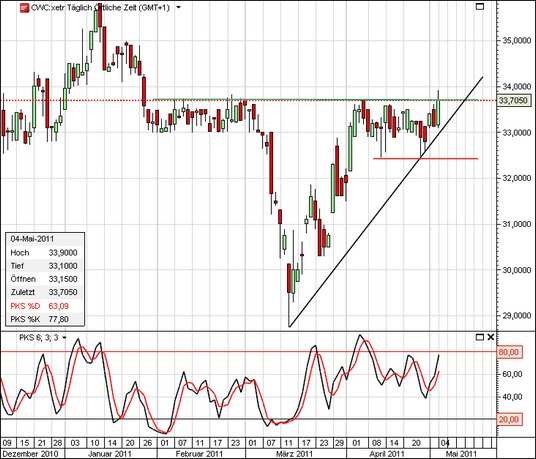Select the 33,7050 current price tag on axis
Screen dimensions: 536x459
point(513,100)
